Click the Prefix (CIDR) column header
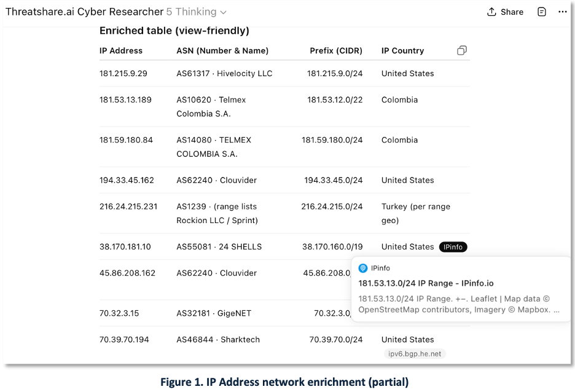575x392 pixels. [336, 51]
